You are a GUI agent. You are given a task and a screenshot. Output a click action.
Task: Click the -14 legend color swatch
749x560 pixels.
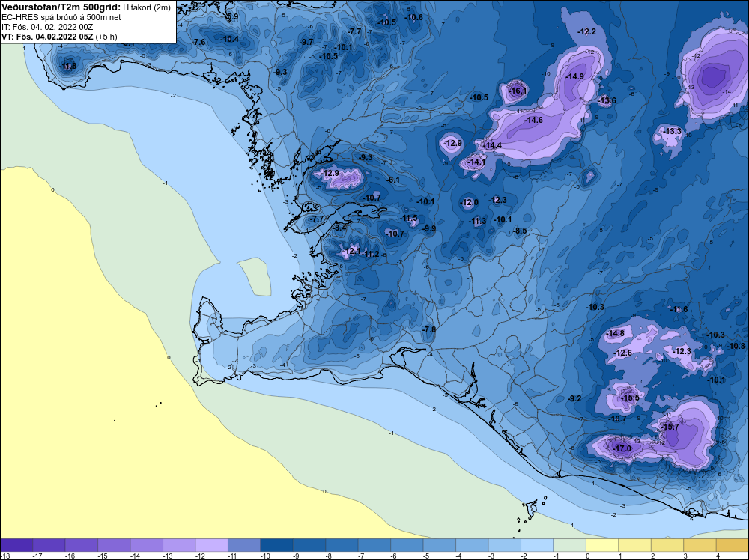click(x=147, y=545)
